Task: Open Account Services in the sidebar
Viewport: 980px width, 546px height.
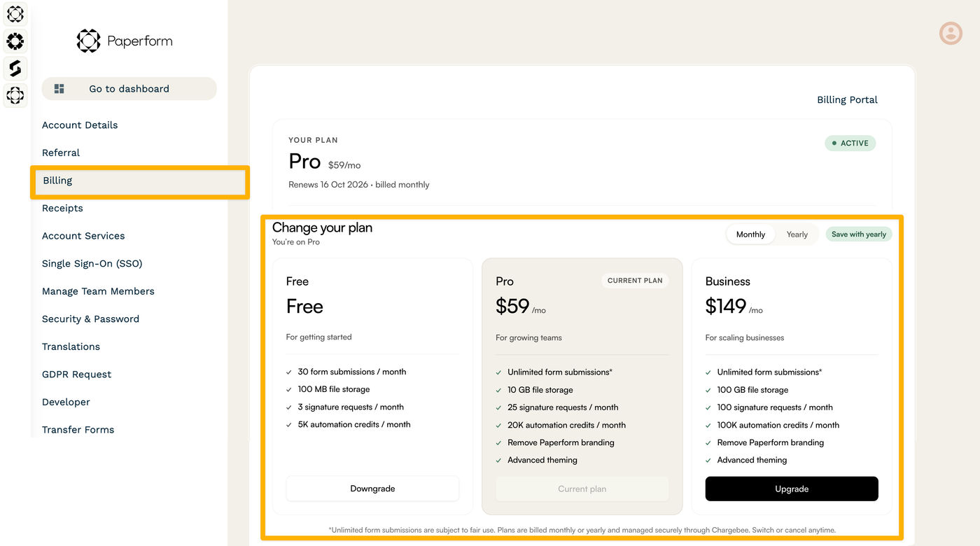Action: (x=83, y=236)
